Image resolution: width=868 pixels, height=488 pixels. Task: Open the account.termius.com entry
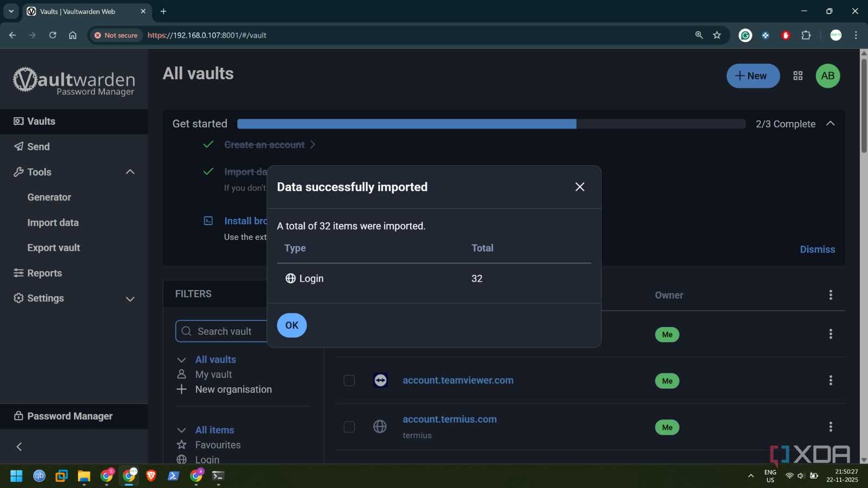[x=450, y=419]
